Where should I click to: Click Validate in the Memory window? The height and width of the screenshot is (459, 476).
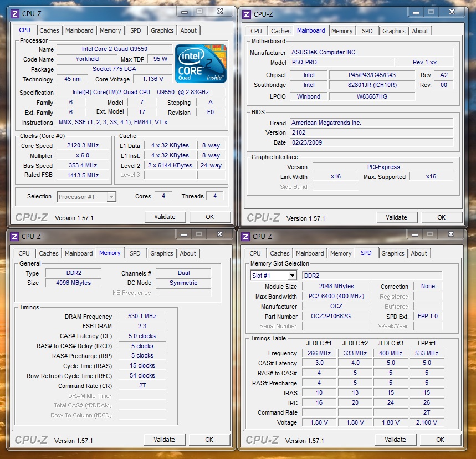[164, 440]
